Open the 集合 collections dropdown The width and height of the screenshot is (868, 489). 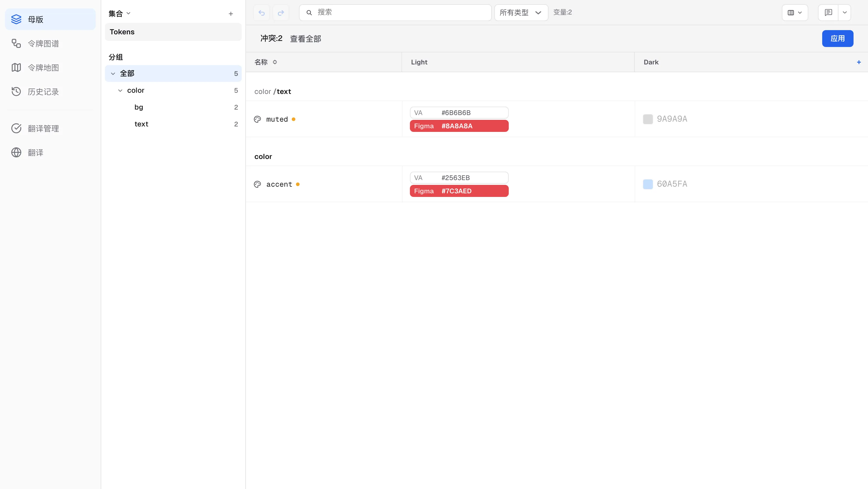(119, 14)
